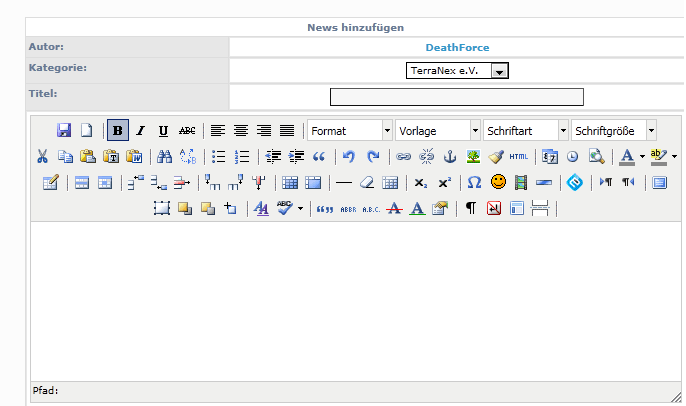686x406 pixels.
Task: Click the Titel input field
Action: click(457, 97)
